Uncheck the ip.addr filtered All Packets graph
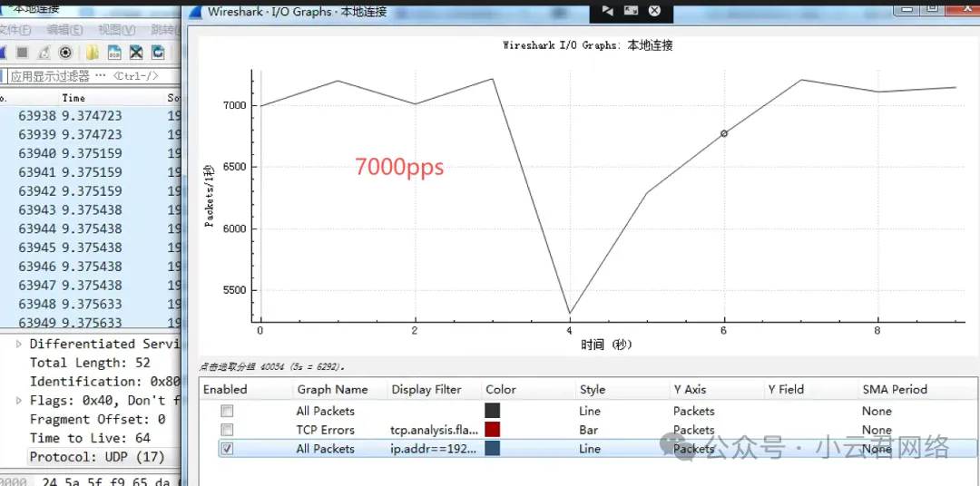 pos(227,449)
